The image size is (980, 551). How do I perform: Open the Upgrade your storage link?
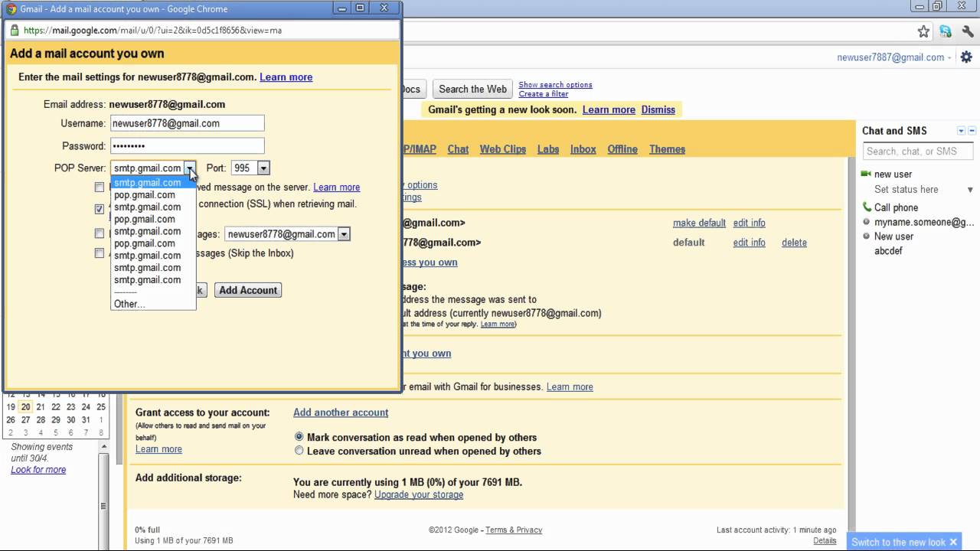pos(419,495)
